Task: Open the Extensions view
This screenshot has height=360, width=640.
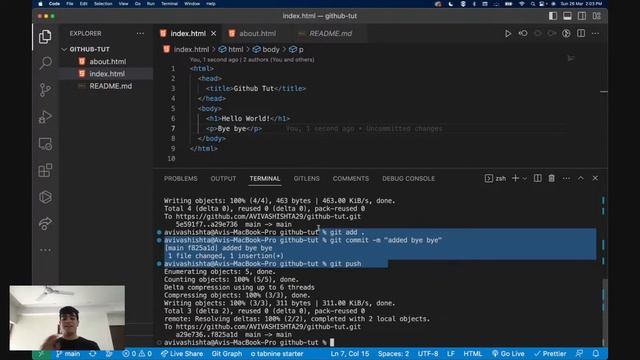Action: 45,170
